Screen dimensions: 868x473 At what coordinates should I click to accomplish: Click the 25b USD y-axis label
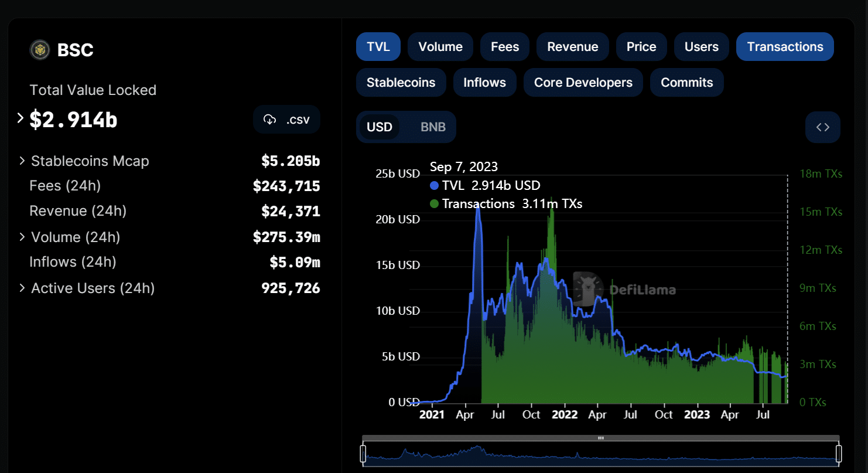(x=398, y=174)
